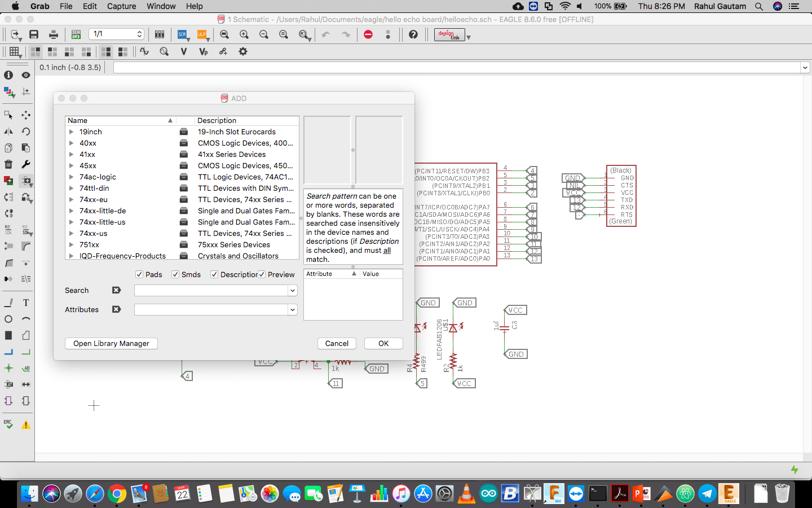Image resolution: width=812 pixels, height=508 pixels.
Task: Run a script using the SCR icon
Action: point(182,34)
